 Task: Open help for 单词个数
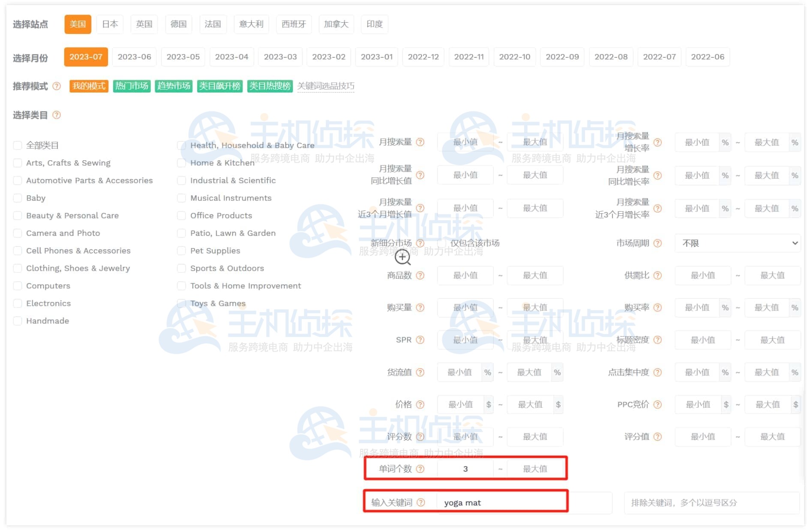(x=420, y=469)
